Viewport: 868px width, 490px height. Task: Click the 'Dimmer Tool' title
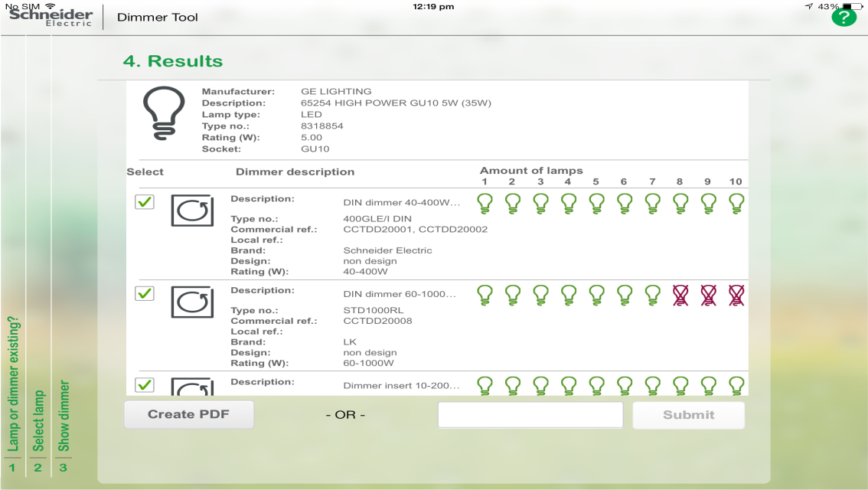click(157, 17)
